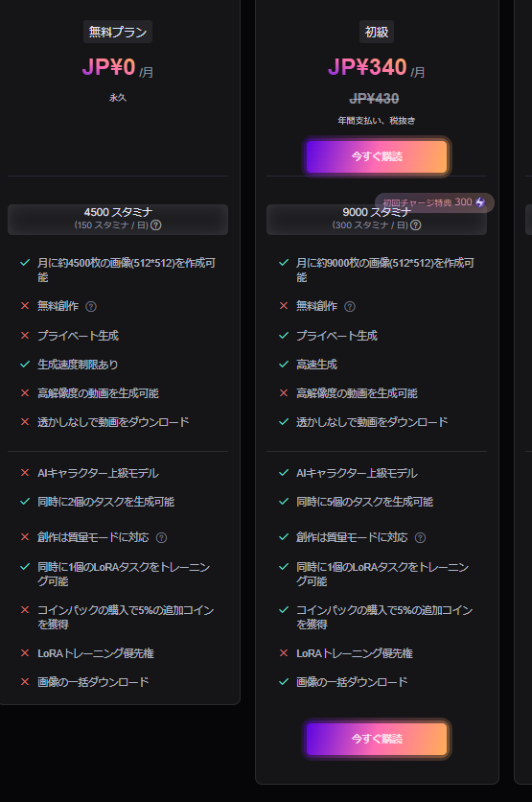Click the JP¥340 price text
This screenshot has height=802, width=532.
(367, 67)
